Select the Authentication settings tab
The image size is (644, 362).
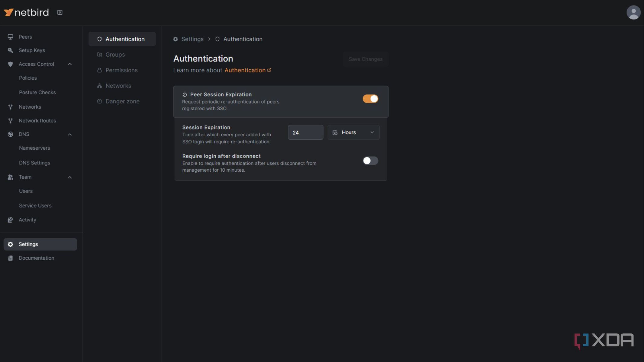tap(122, 39)
